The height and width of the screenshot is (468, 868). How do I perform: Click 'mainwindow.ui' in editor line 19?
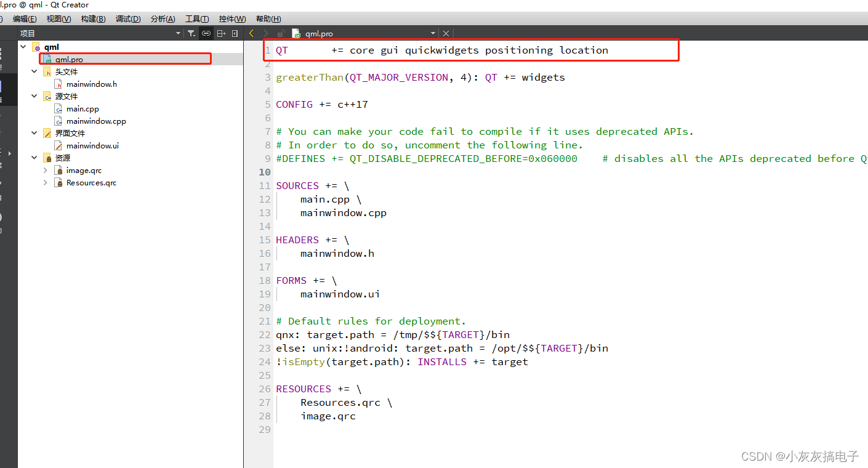point(340,294)
